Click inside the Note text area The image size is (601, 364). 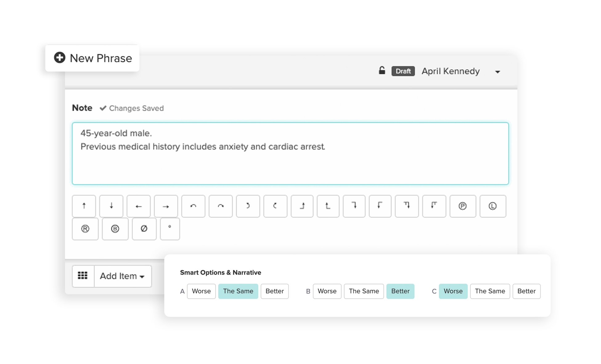tap(290, 153)
